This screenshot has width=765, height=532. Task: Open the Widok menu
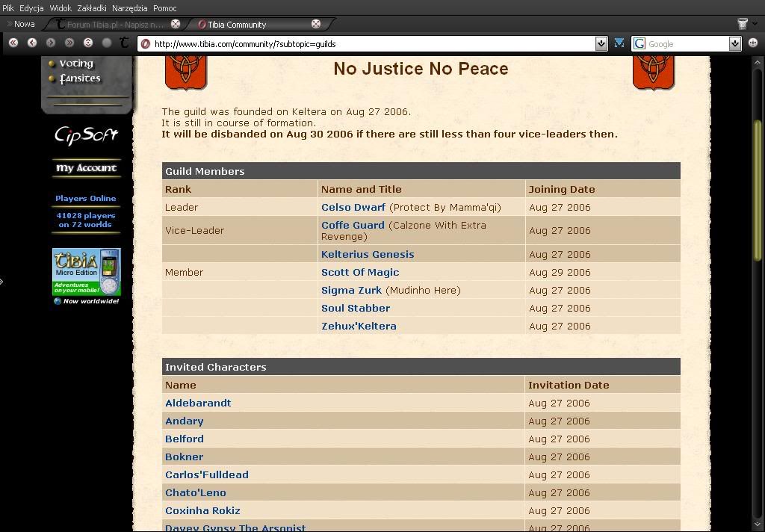[61, 8]
